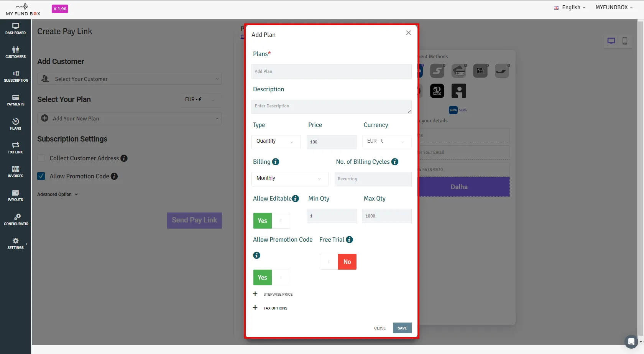Open Plans in the sidebar
The height and width of the screenshot is (354, 644).
[15, 124]
